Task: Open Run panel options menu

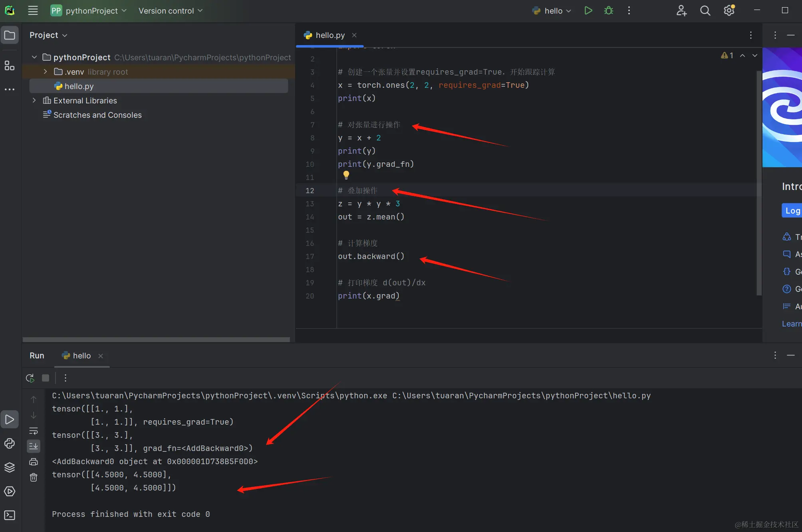Action: pyautogui.click(x=775, y=355)
